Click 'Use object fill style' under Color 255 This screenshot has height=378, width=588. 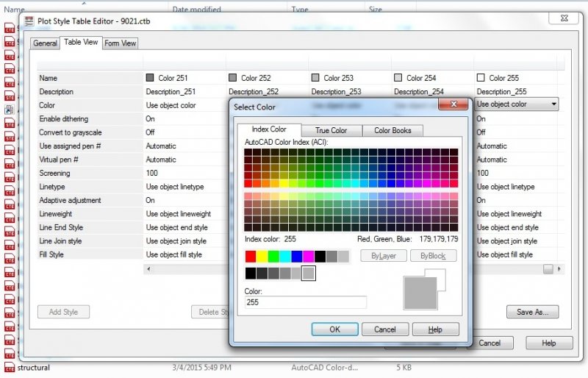[505, 254]
